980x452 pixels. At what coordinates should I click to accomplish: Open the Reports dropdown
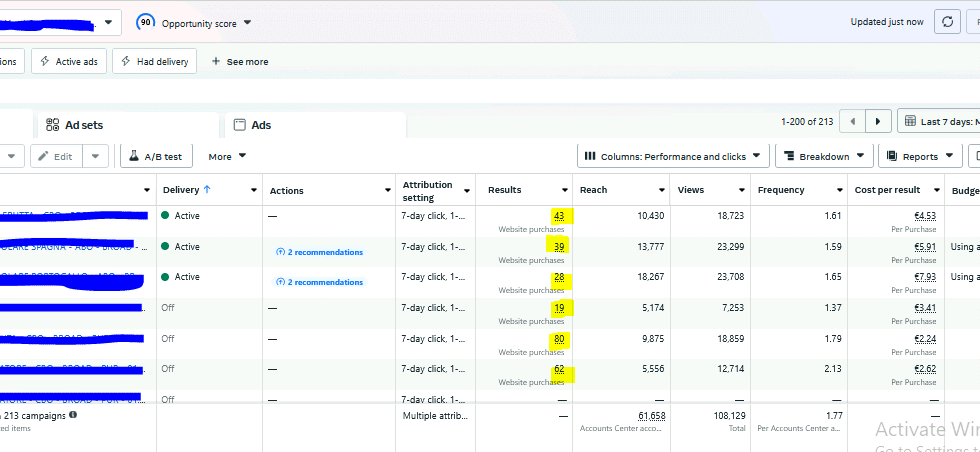919,156
